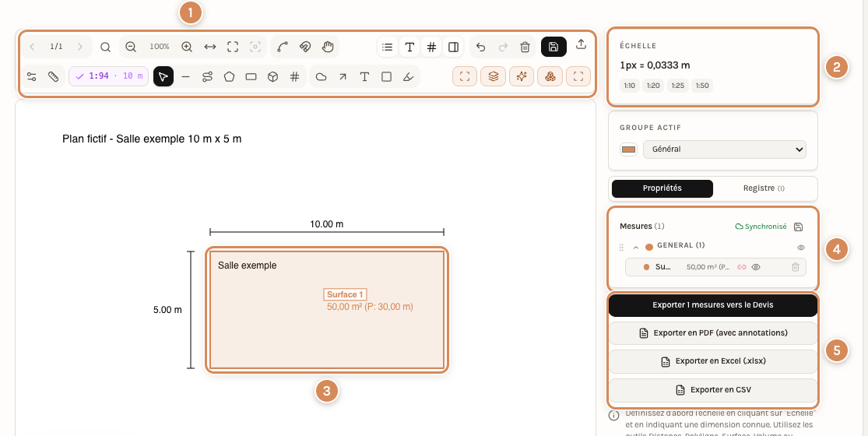Image resolution: width=868 pixels, height=436 pixels.
Task: Go to previous page with left chevron
Action: [x=32, y=47]
